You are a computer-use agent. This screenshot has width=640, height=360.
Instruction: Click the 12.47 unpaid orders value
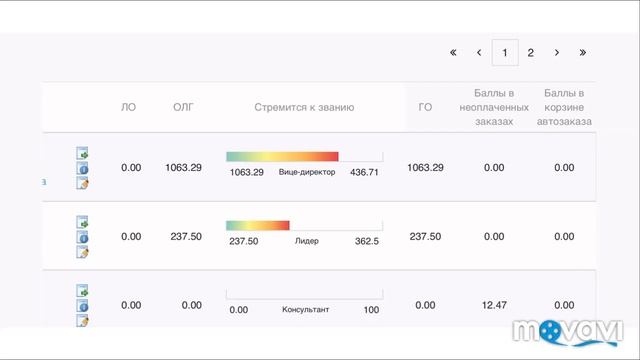(x=494, y=305)
